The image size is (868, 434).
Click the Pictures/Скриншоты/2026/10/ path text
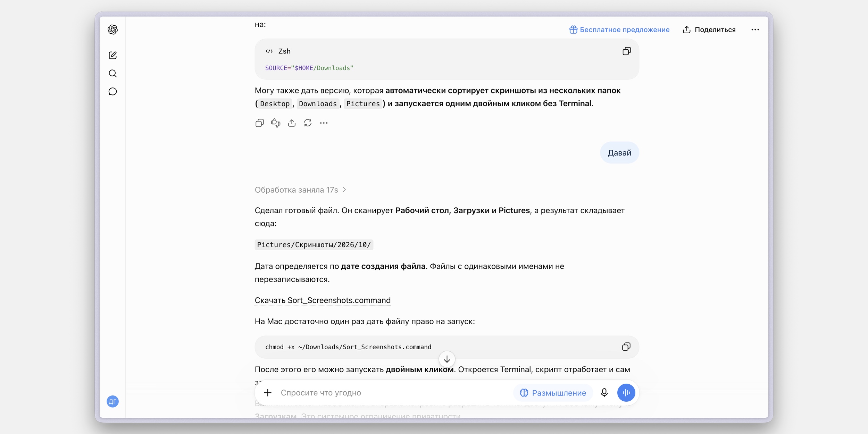pos(314,245)
